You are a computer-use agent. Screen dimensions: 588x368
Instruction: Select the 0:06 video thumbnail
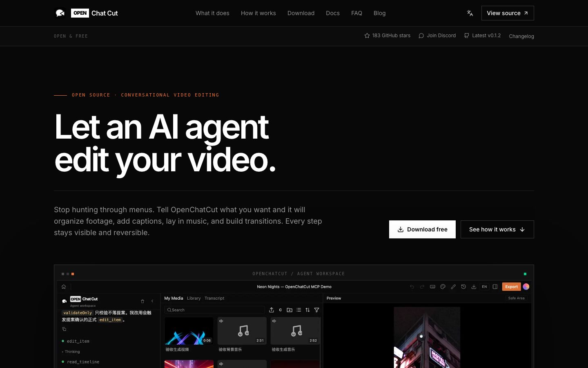tap(189, 331)
